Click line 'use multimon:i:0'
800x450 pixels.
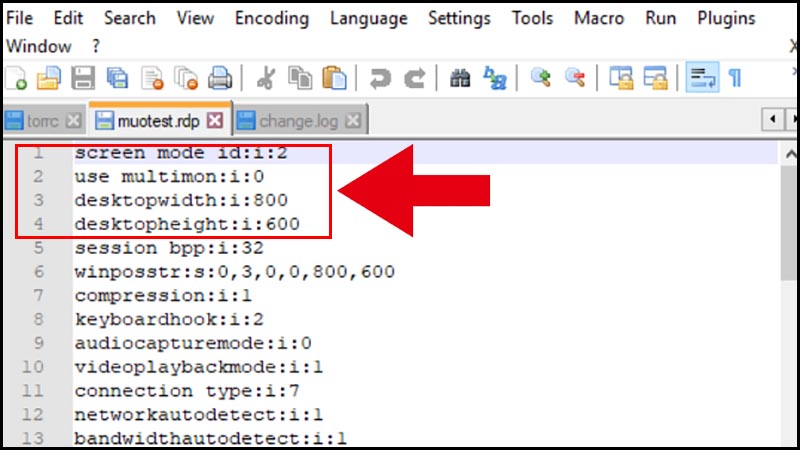tap(169, 177)
